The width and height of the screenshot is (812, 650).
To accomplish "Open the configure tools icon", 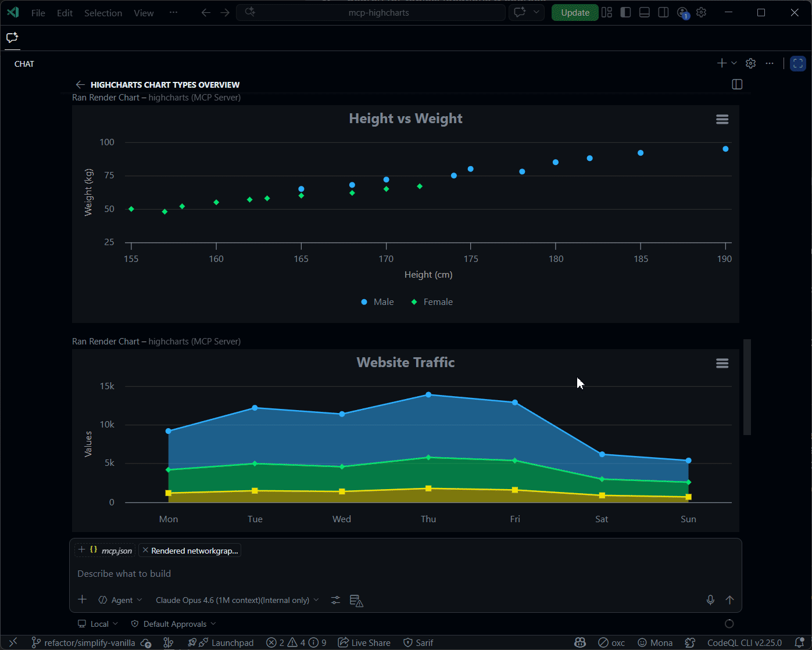I will 335,600.
